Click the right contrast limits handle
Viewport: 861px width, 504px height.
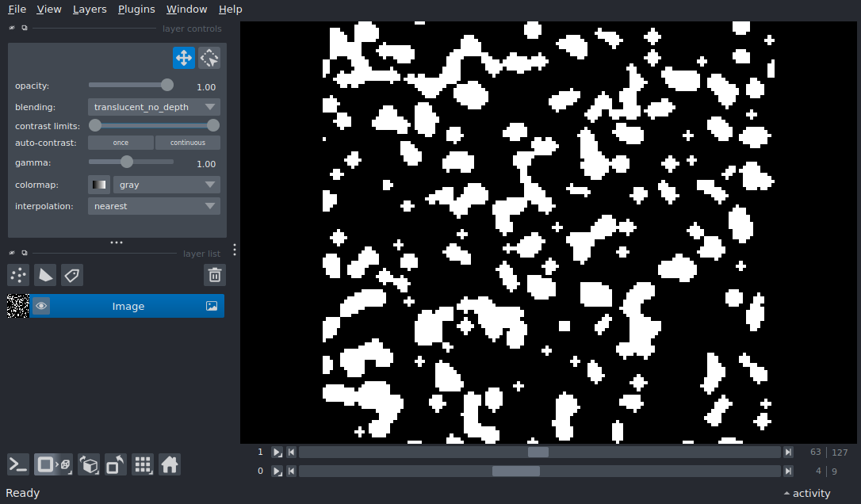[213, 126]
